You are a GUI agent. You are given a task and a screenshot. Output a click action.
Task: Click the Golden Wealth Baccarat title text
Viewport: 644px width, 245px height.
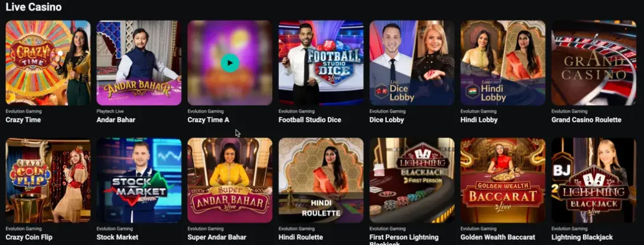click(x=498, y=237)
